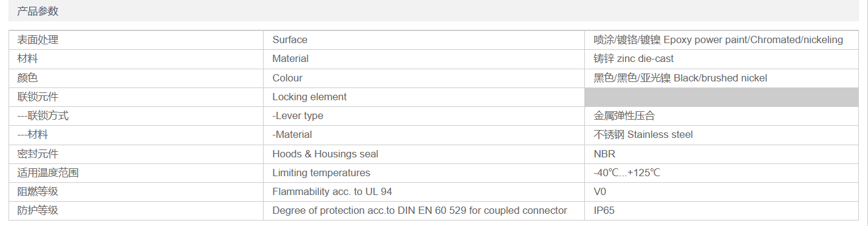Screen dimensions: 868x226
Task: Select the 表面处理 row label
Action: pyautogui.click(x=38, y=39)
